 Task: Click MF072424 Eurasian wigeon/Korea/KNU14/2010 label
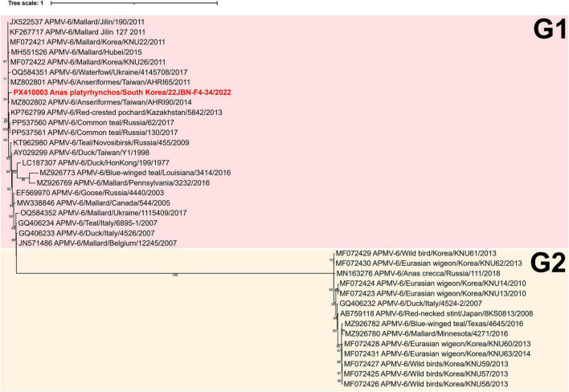point(432,284)
